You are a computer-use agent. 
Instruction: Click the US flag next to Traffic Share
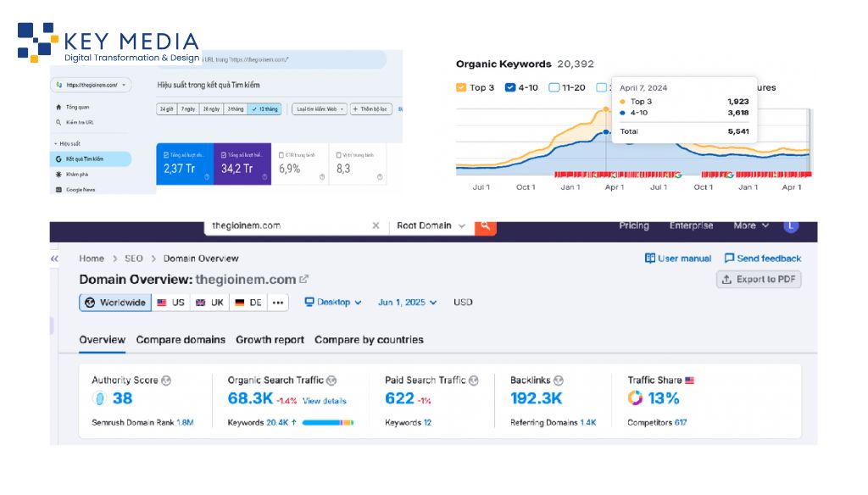click(x=690, y=381)
